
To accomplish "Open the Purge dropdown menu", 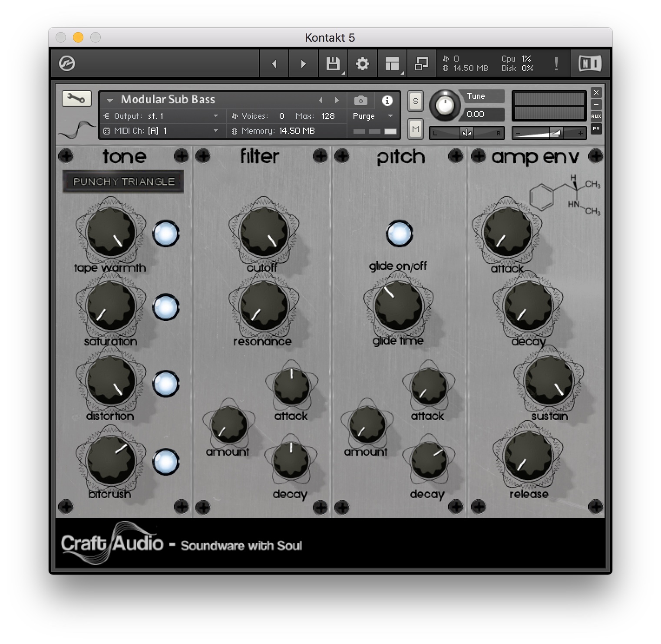I will (372, 116).
